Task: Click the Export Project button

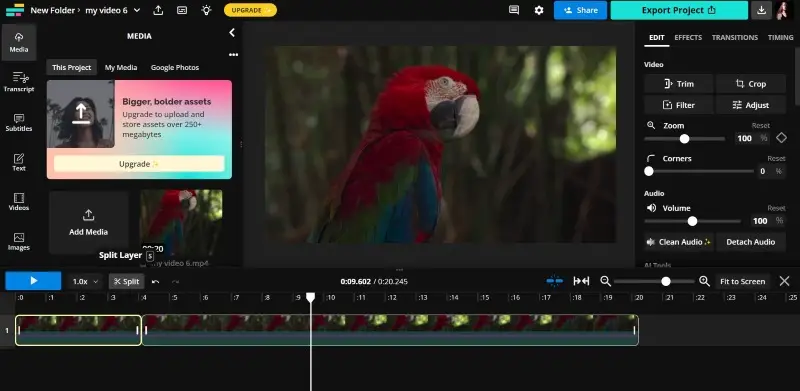Action: [x=679, y=10]
